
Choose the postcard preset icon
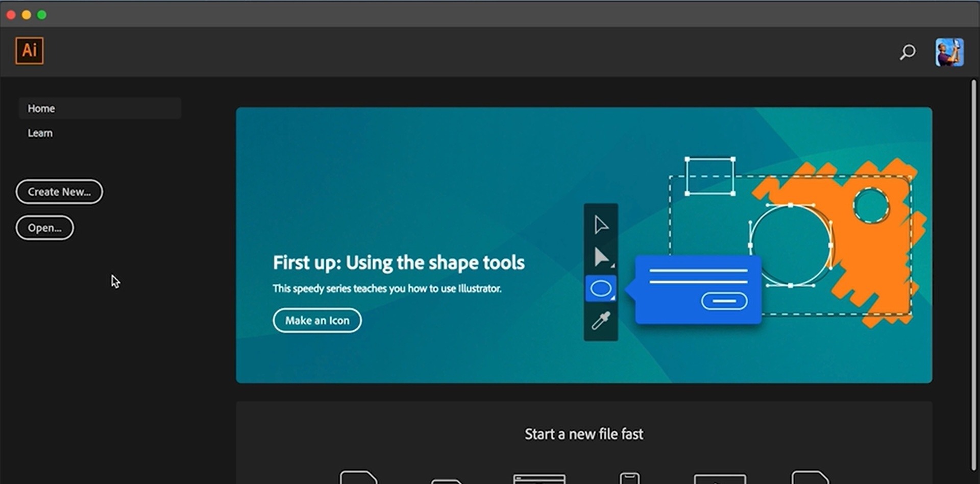446,480
